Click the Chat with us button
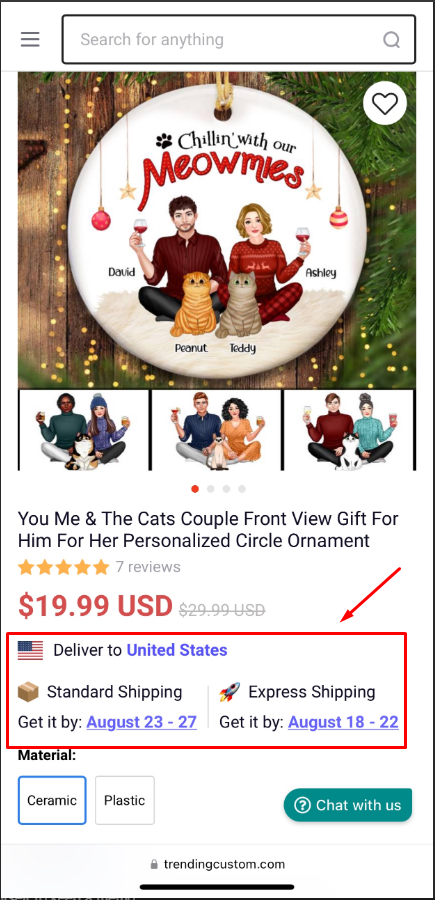The height and width of the screenshot is (900, 435). 348,805
